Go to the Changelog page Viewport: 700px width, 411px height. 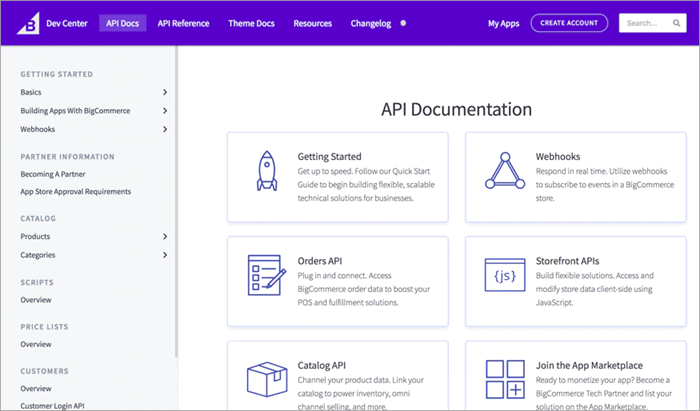click(x=371, y=24)
